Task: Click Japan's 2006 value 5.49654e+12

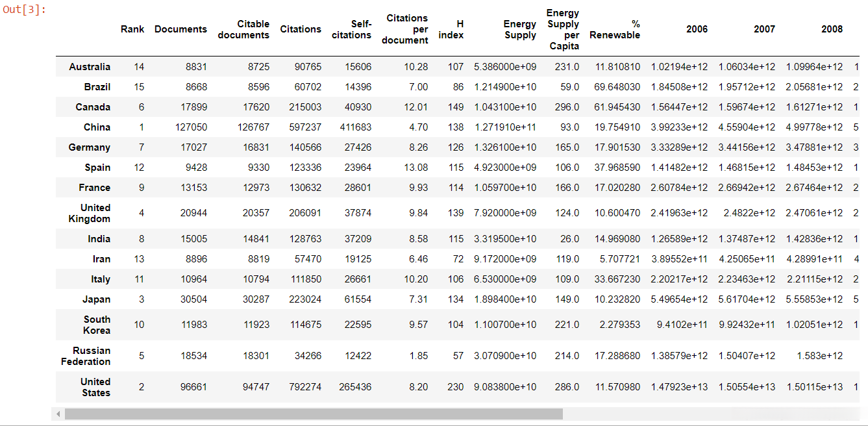Action: click(x=680, y=299)
